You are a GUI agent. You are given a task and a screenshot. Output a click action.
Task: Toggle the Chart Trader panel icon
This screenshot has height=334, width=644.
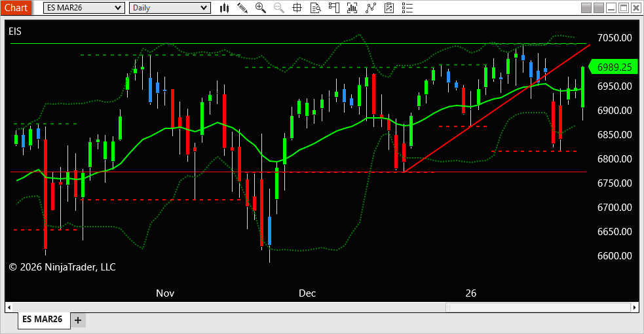tap(334, 8)
